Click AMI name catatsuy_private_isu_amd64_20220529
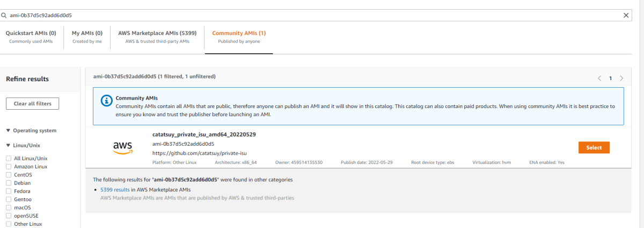Viewport: 644px width, 228px height. coord(204,134)
